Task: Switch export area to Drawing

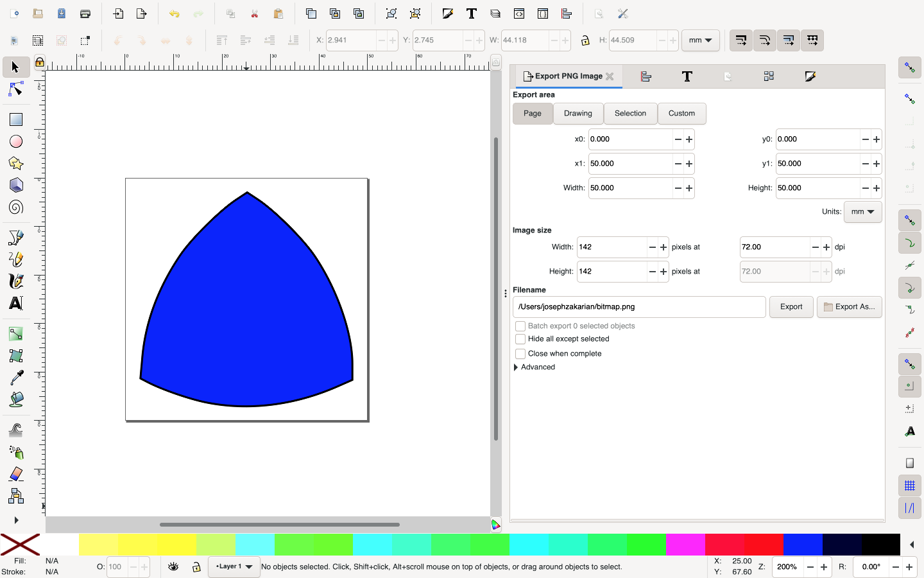Action: coord(577,114)
